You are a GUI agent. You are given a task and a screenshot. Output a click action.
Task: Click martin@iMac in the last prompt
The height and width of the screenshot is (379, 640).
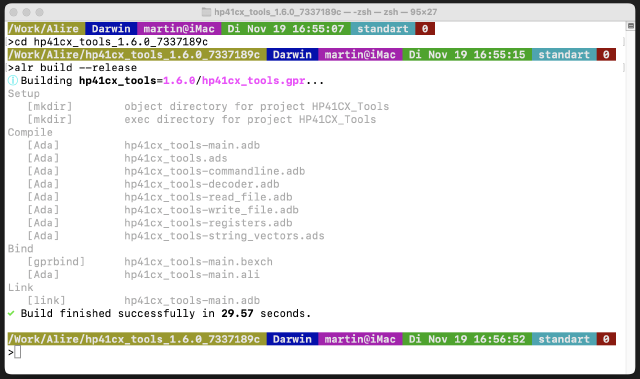pos(360,339)
